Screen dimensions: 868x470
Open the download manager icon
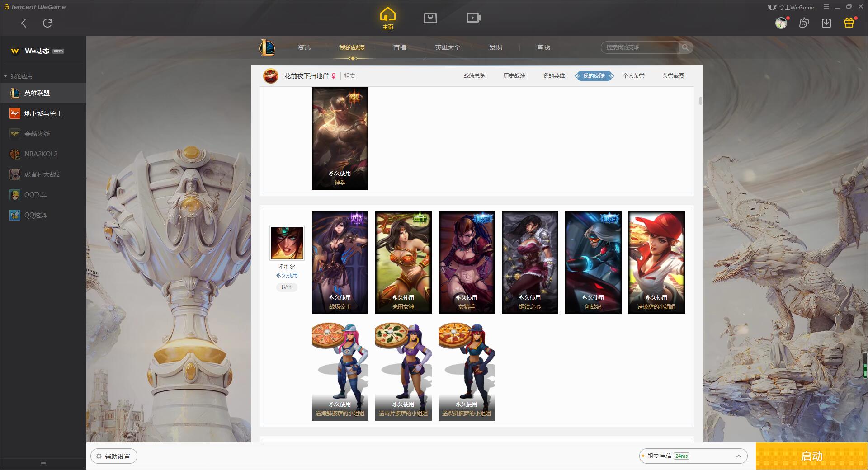[826, 23]
